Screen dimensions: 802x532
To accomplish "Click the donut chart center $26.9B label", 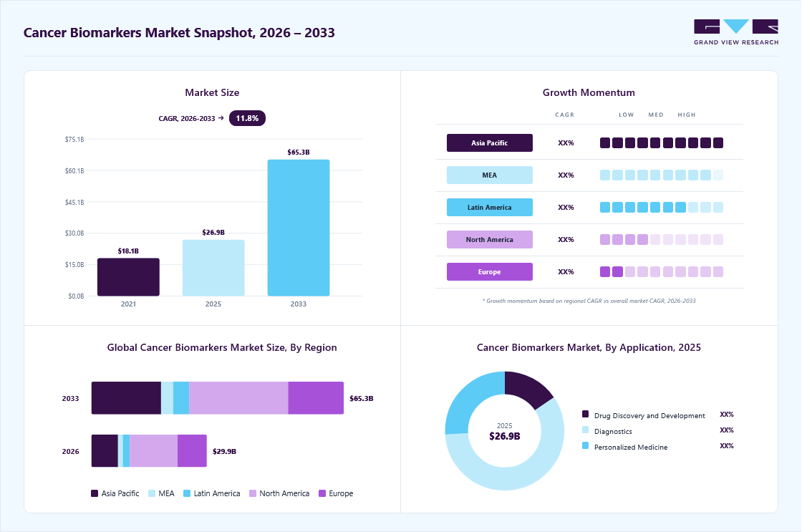I will [505, 436].
